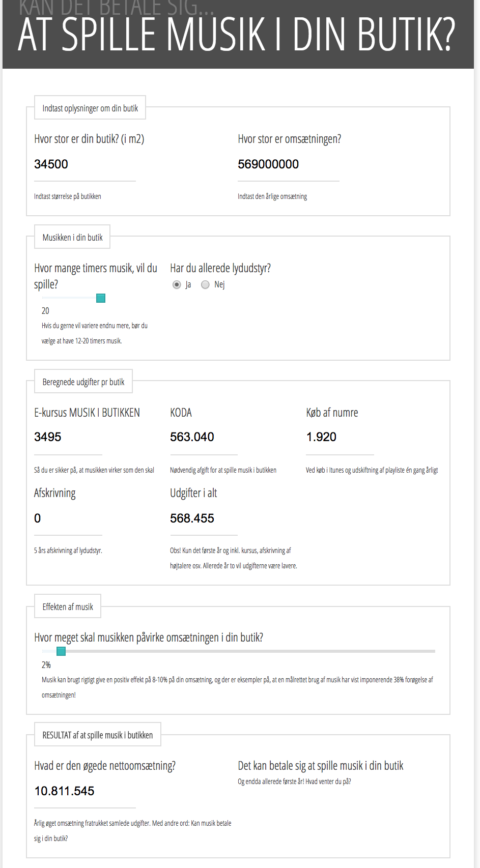The height and width of the screenshot is (868, 480).
Task: Select the 'Nej' radio button for lydudstyr
Action: [205, 284]
